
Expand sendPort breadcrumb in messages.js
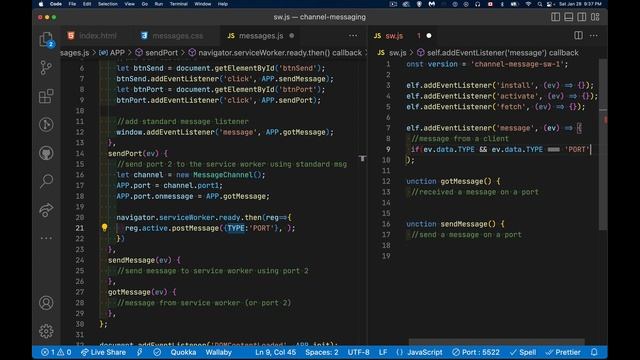pyautogui.click(x=157, y=53)
